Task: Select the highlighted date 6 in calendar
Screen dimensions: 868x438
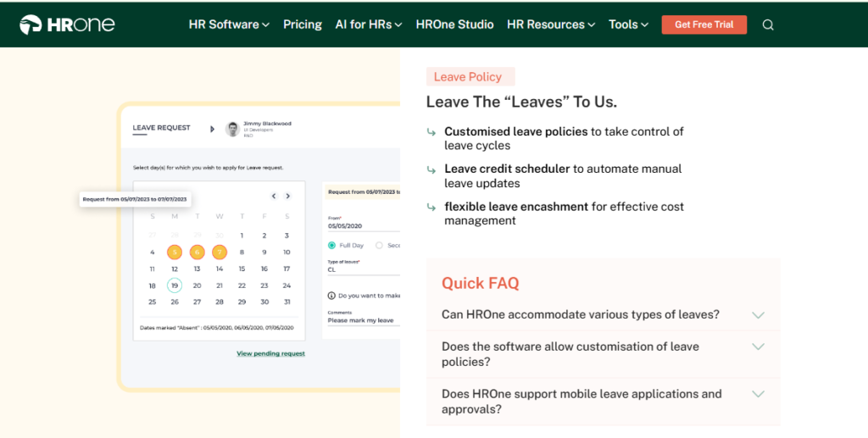Action: pos(197,252)
